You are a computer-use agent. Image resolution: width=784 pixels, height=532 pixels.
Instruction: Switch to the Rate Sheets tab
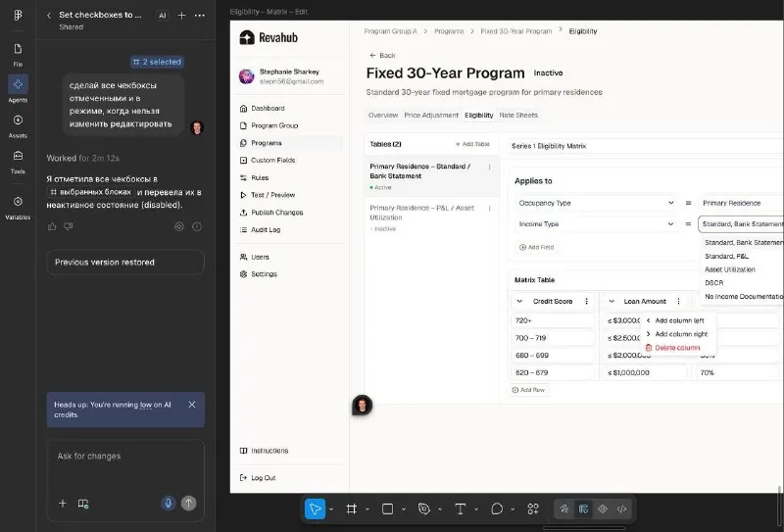point(518,115)
